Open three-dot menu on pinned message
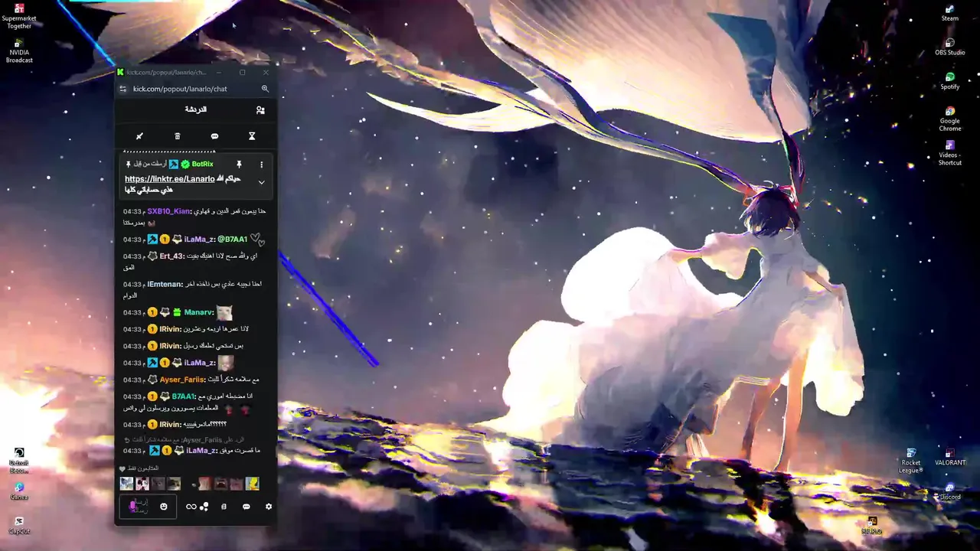The width and height of the screenshot is (980, 551). coord(261,165)
